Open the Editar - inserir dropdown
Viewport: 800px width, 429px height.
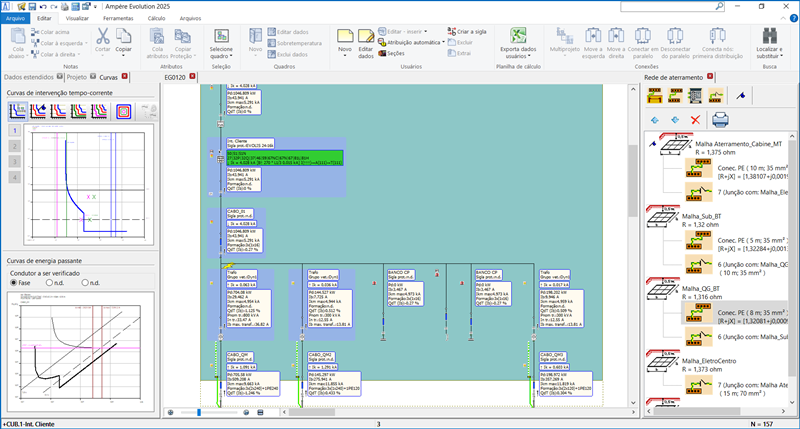pyautogui.click(x=424, y=32)
